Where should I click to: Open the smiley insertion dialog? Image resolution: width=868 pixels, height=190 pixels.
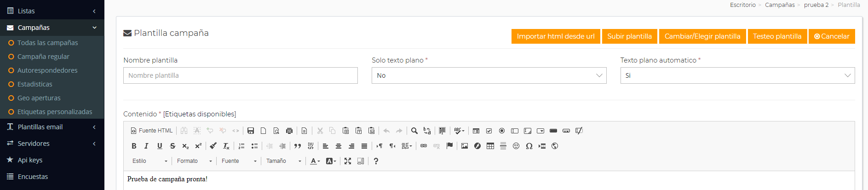pos(516,146)
